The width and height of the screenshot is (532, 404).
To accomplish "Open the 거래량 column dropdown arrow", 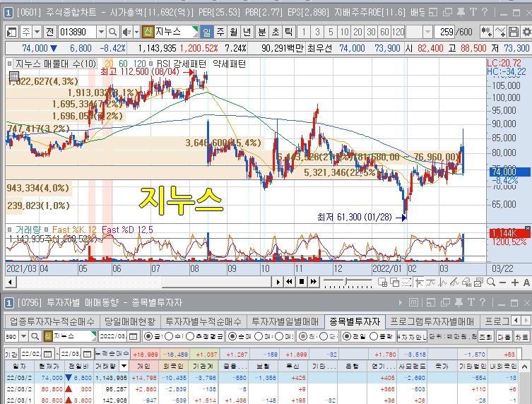I will [x=124, y=366].
